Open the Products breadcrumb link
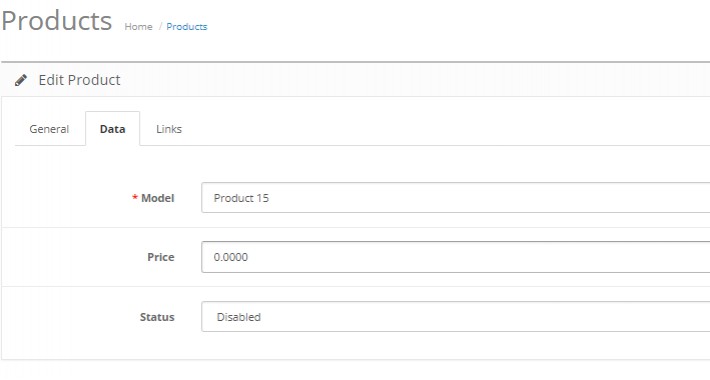 (187, 27)
